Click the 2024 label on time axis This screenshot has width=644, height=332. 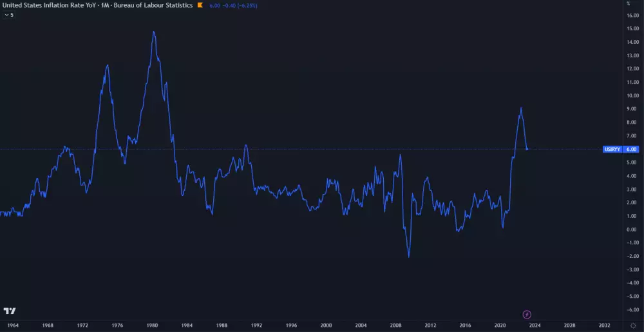click(535, 326)
